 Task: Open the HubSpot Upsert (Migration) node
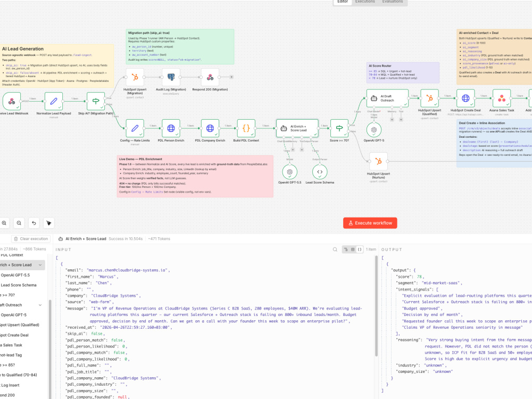[x=135, y=77]
